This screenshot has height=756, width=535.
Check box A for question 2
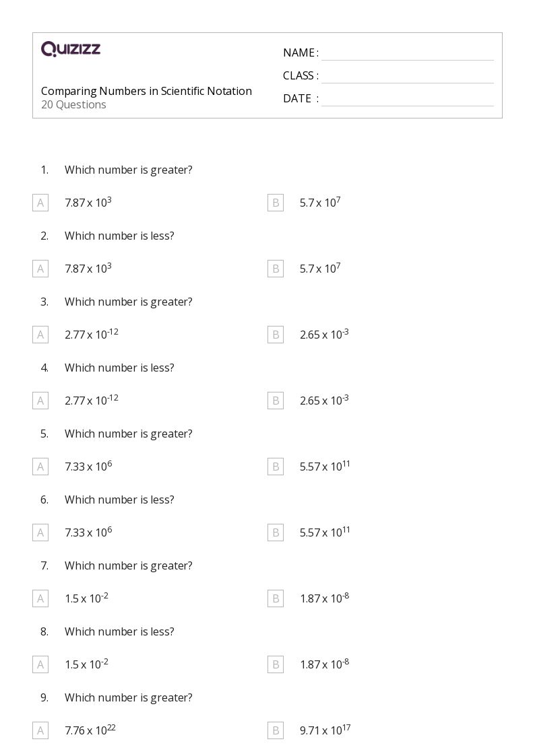coord(40,269)
